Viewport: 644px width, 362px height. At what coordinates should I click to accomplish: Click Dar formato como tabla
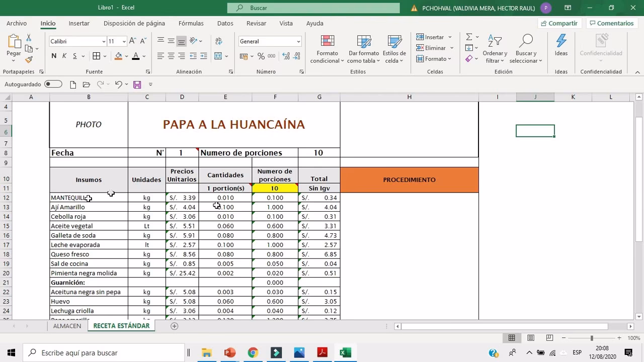coord(363,49)
